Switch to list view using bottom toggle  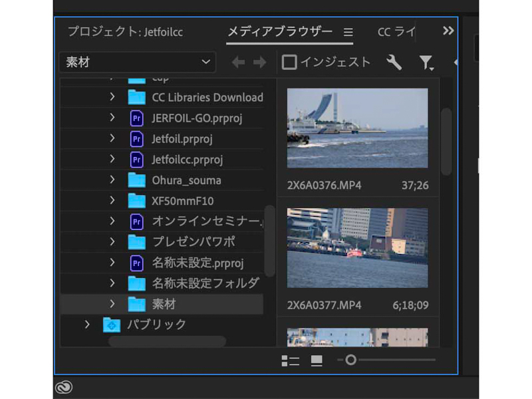291,360
